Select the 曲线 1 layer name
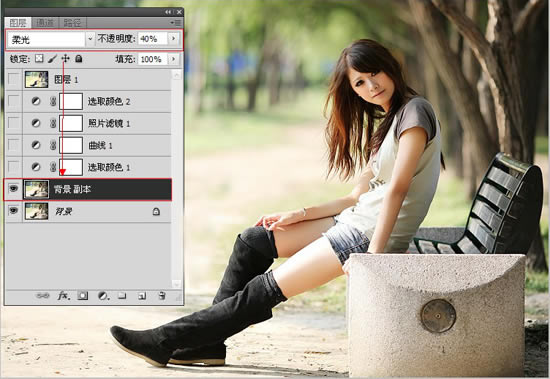The image size is (550, 379). tap(100, 145)
